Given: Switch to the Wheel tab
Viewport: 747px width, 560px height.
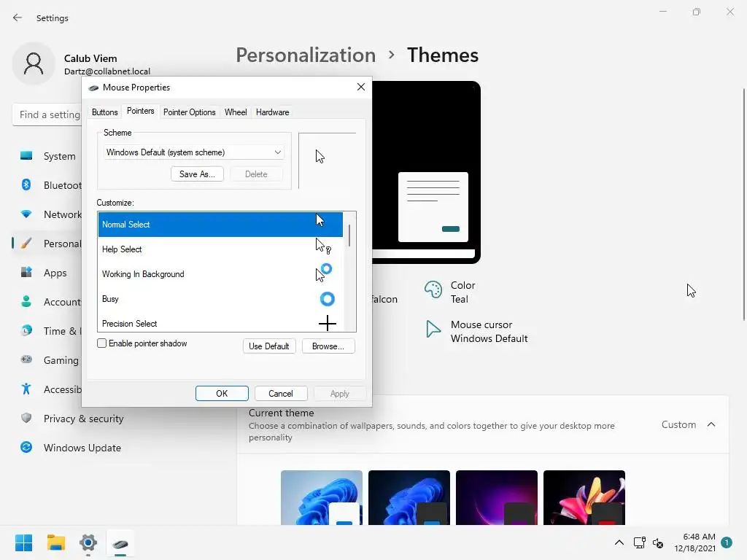Looking at the screenshot, I should pyautogui.click(x=236, y=112).
